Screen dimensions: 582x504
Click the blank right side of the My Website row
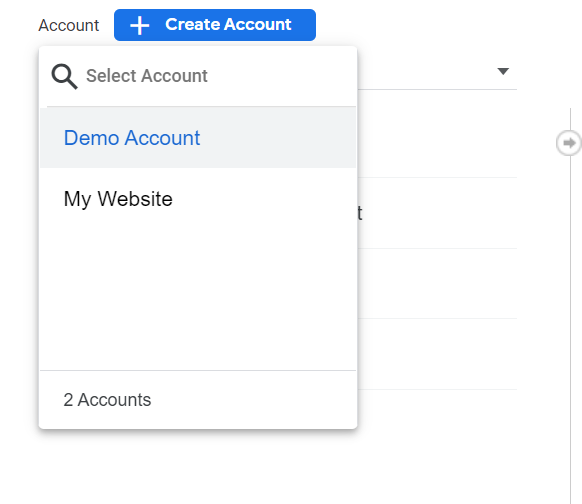click(x=267, y=199)
